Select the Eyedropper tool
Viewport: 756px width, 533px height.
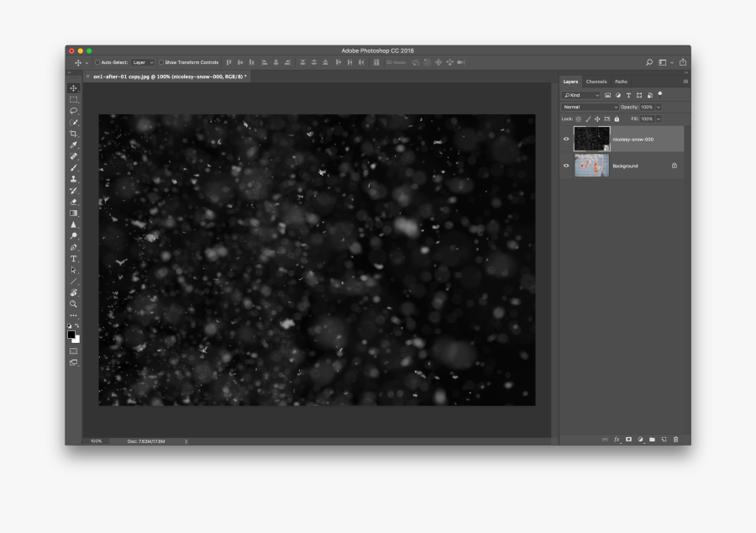point(74,145)
